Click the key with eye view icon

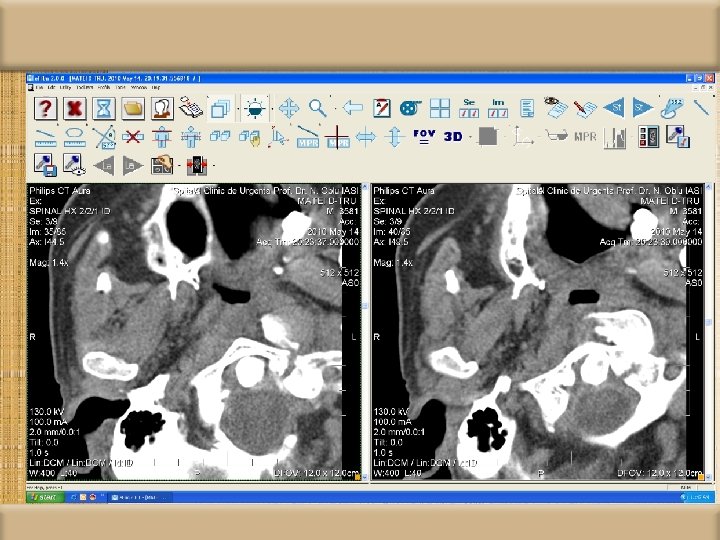pyautogui.click(x=75, y=165)
